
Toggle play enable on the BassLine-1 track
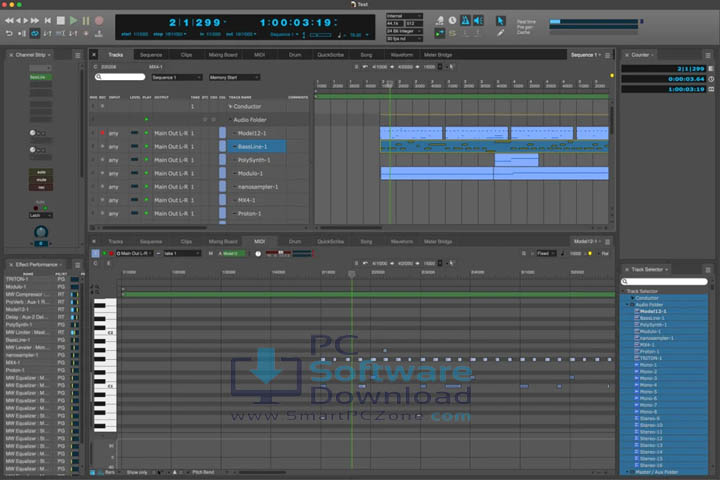coord(146,147)
